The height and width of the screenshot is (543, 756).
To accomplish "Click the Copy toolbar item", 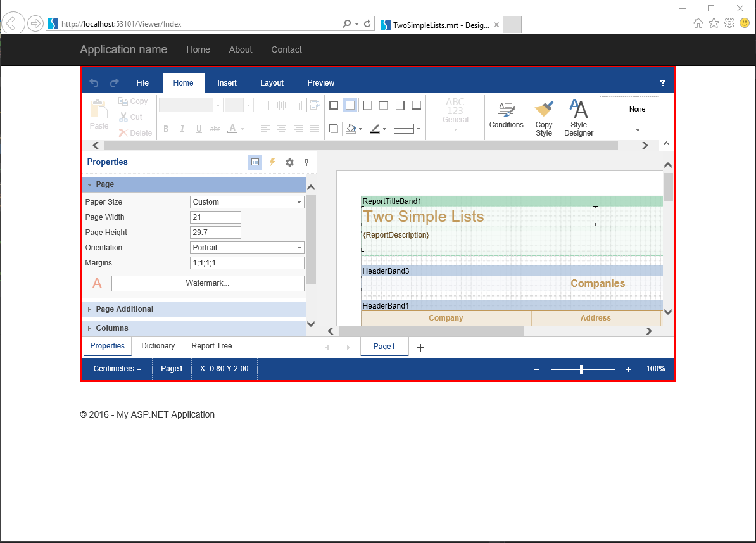I will (133, 101).
